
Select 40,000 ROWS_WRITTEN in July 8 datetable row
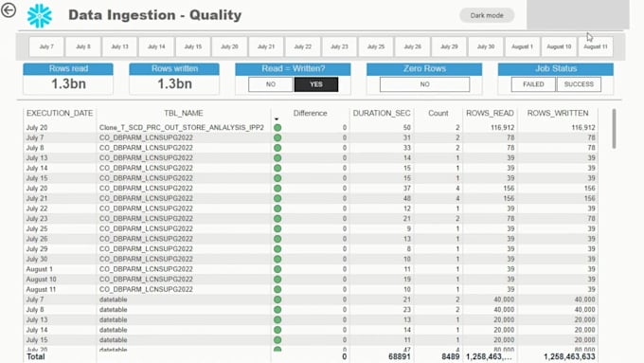[x=584, y=310]
